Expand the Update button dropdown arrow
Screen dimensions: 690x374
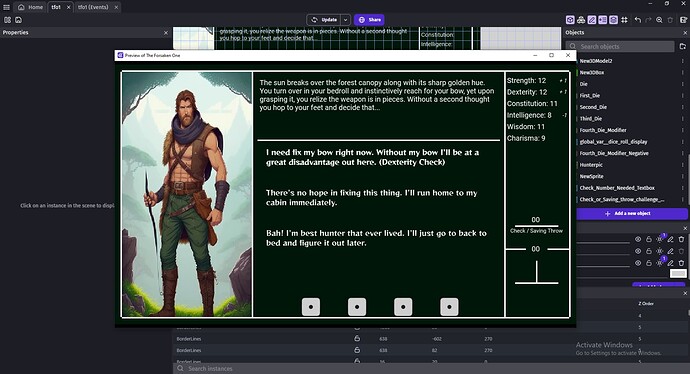pyautogui.click(x=346, y=20)
